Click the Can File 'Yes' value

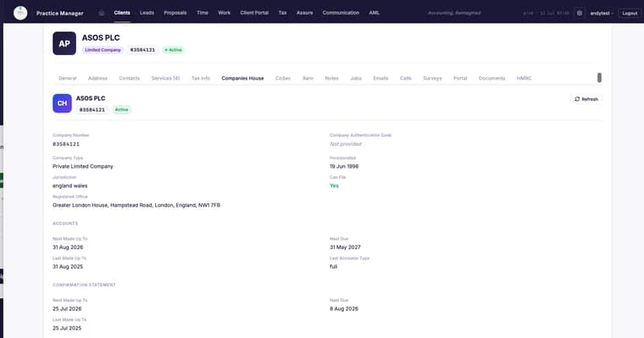coord(334,186)
